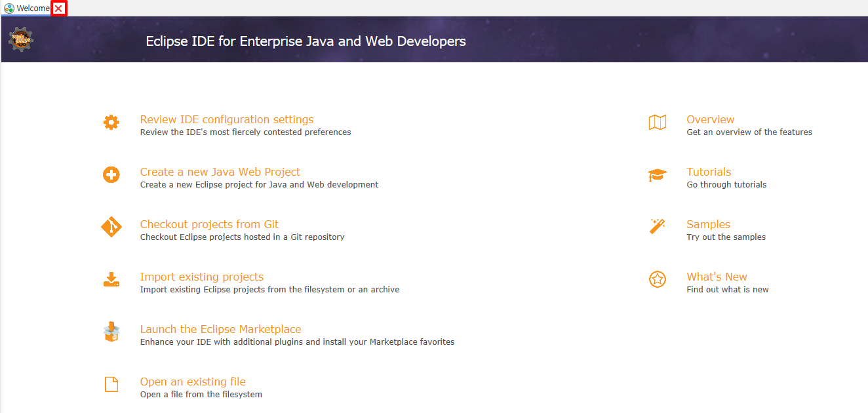Click the import download-tray icon
Image resolution: width=868 pixels, height=413 pixels.
pos(111,280)
